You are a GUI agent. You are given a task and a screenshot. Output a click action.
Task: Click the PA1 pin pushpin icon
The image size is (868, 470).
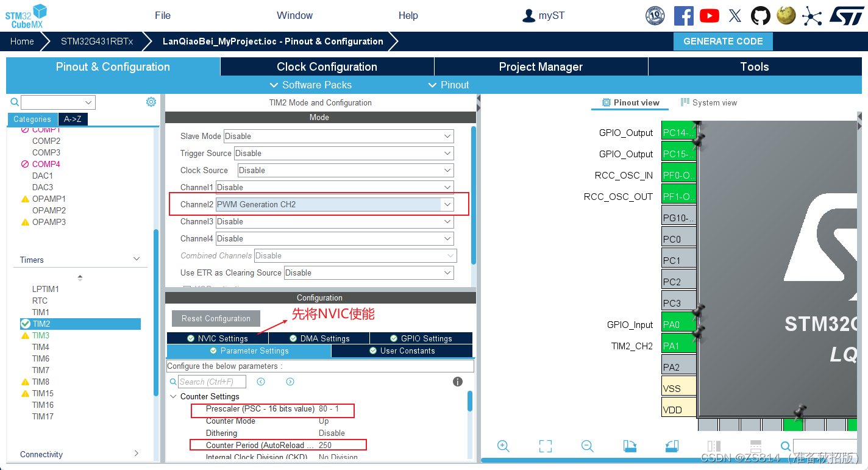(698, 333)
